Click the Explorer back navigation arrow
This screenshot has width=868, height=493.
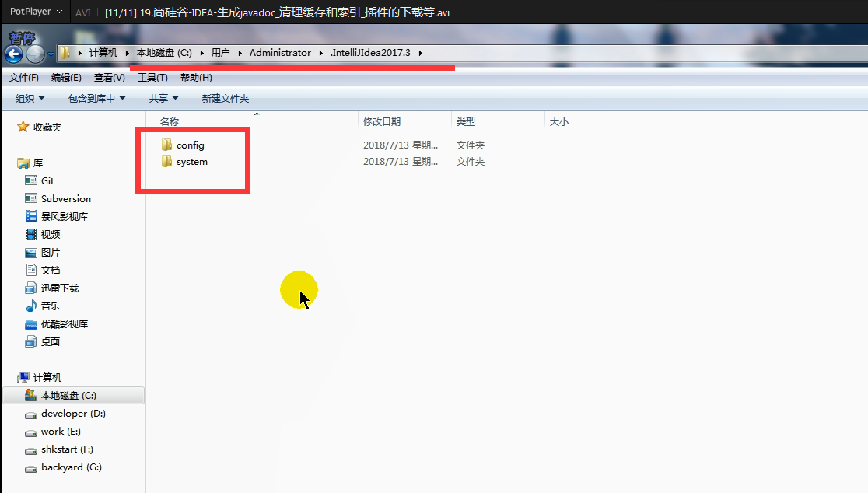pos(14,54)
